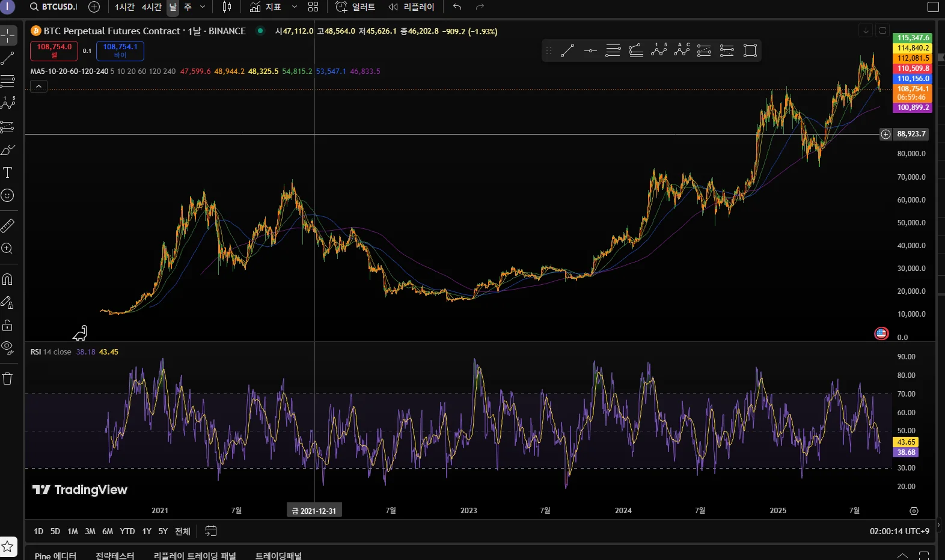The height and width of the screenshot is (560, 945).
Task: Redo the last chart action
Action: click(x=480, y=7)
